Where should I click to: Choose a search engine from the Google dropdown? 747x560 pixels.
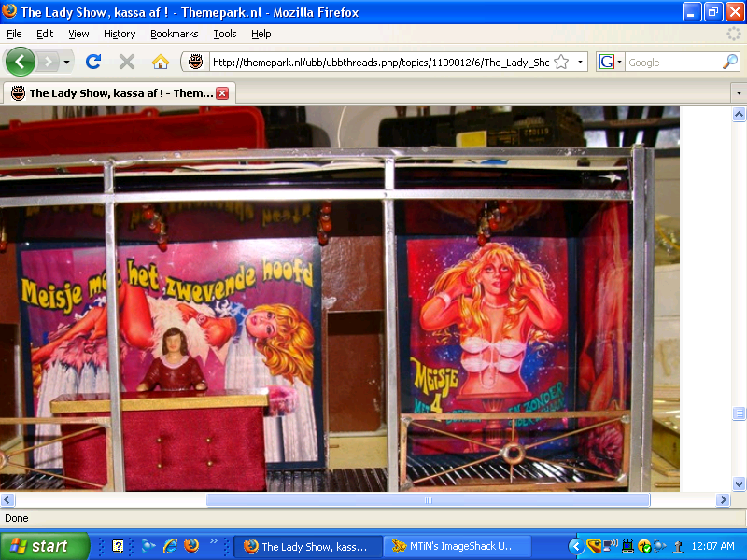click(x=611, y=62)
